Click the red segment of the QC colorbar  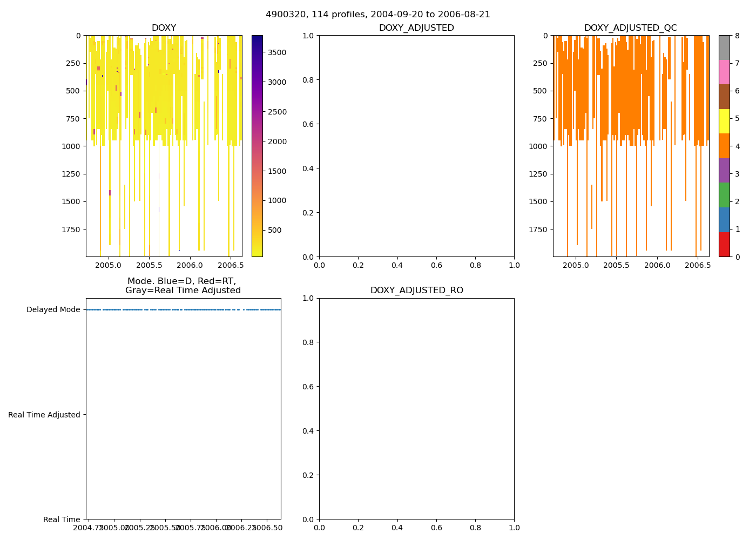[x=724, y=244]
